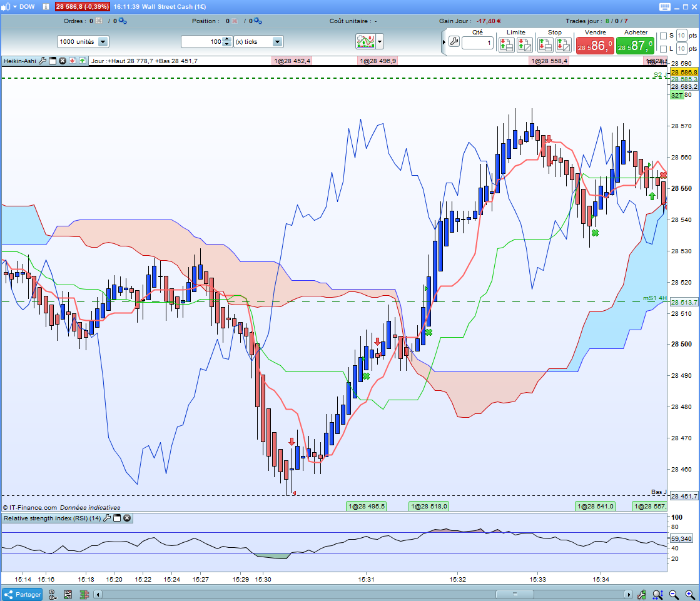
Task: Collapse the trading panel with the triangle
Action: pyautogui.click(x=444, y=43)
